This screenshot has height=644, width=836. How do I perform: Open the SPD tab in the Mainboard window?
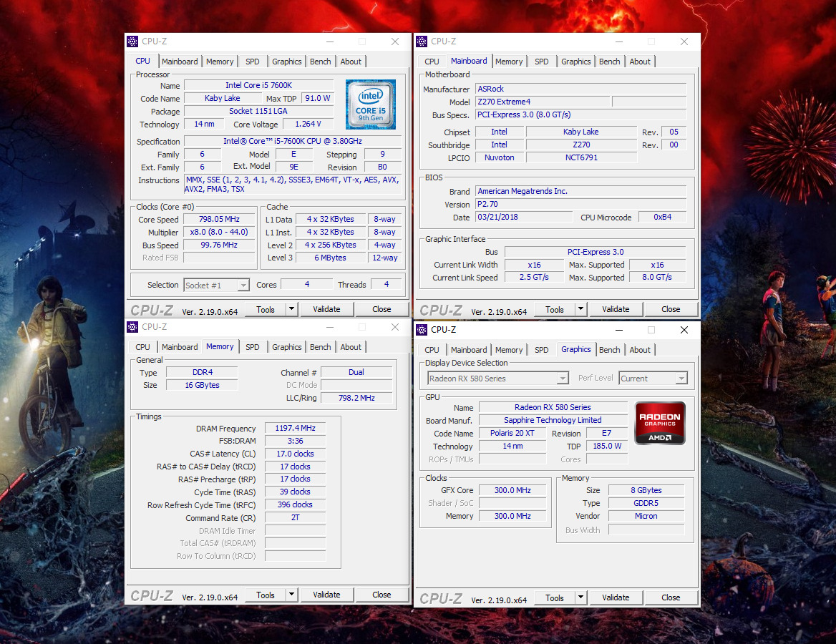[542, 62]
